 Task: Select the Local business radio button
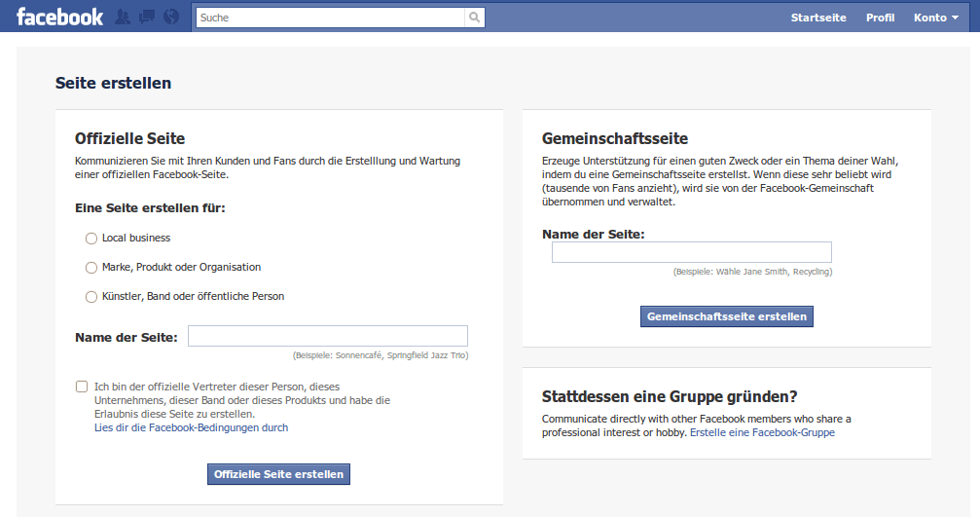pyautogui.click(x=91, y=239)
